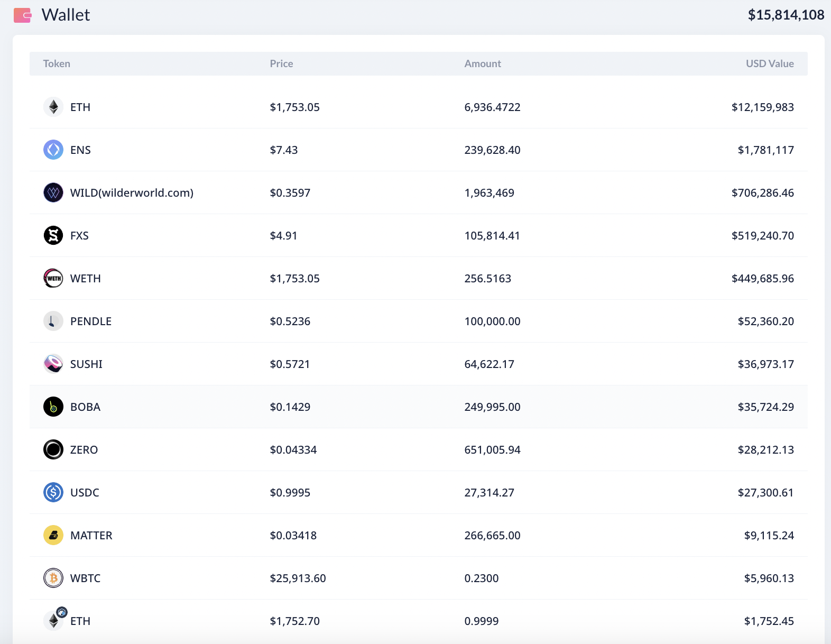Click the USD value $1,752.45
The image size is (831, 644).
[769, 621]
